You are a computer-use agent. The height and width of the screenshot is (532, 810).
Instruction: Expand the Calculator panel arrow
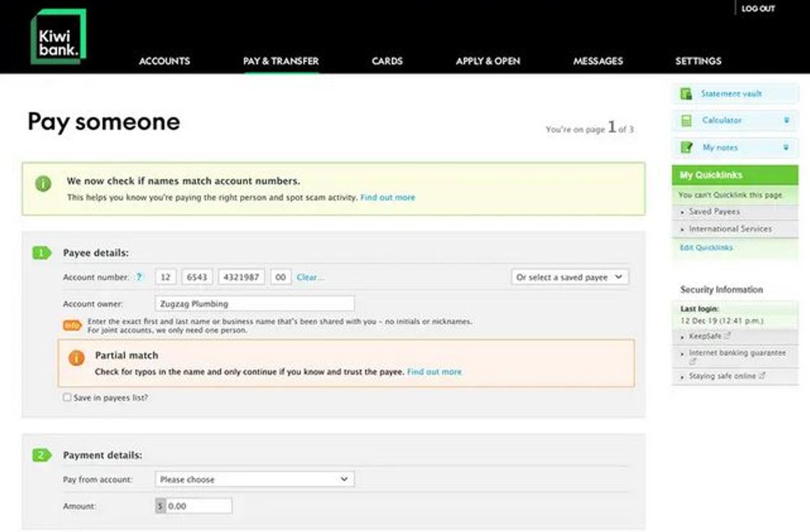pos(786,121)
